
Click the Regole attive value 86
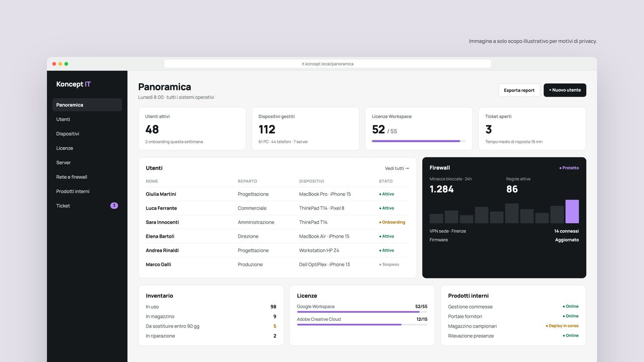tap(512, 189)
